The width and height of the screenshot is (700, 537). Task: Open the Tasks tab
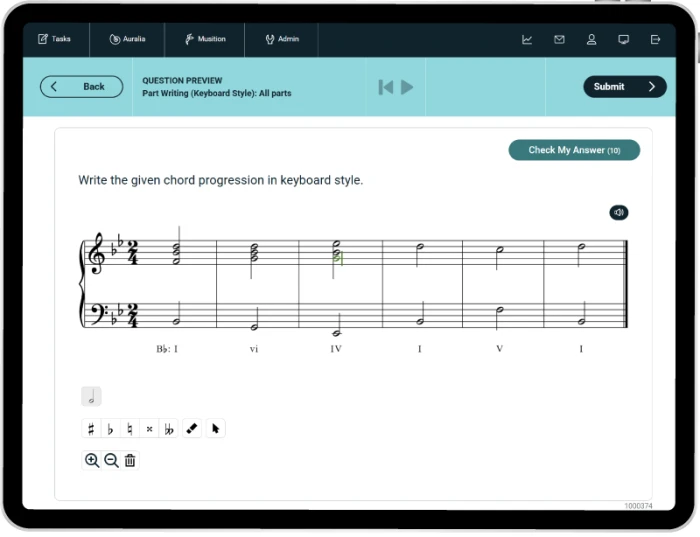(x=55, y=39)
